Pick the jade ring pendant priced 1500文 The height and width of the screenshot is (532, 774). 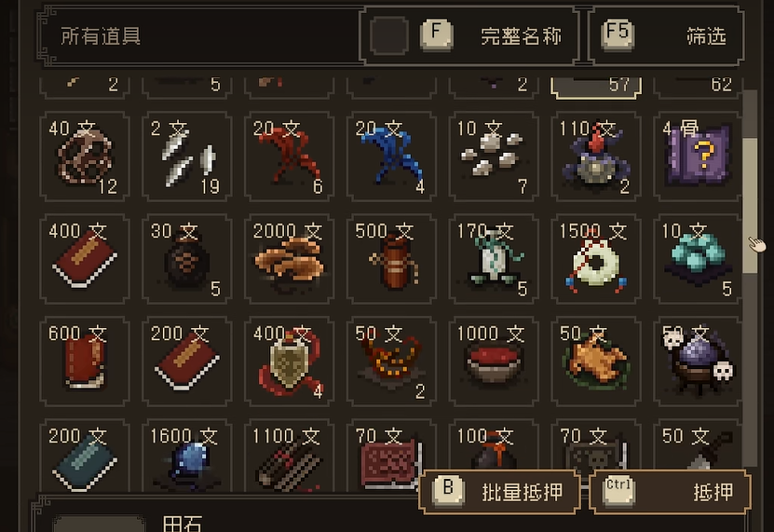(x=596, y=259)
